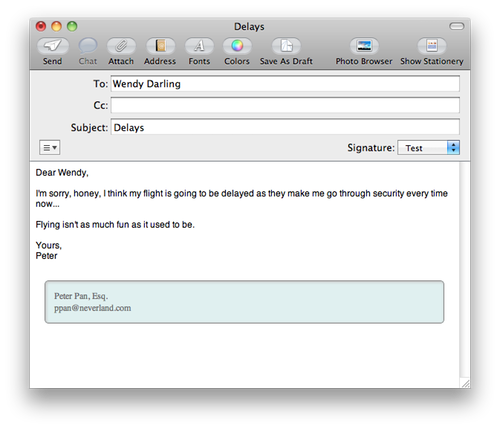Click the message body scrollbar track
Screen dimensions: 500x429
click(x=465, y=270)
